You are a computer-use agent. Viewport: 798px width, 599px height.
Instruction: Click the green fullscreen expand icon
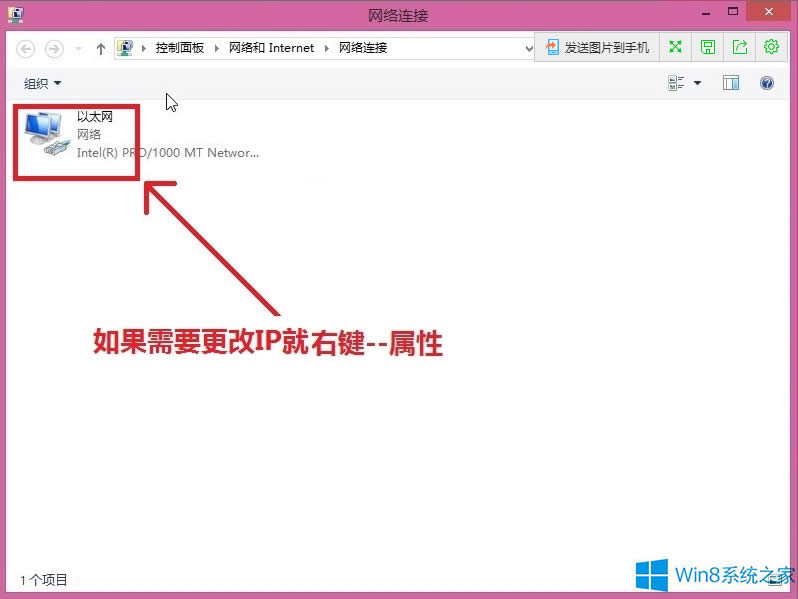click(x=675, y=47)
